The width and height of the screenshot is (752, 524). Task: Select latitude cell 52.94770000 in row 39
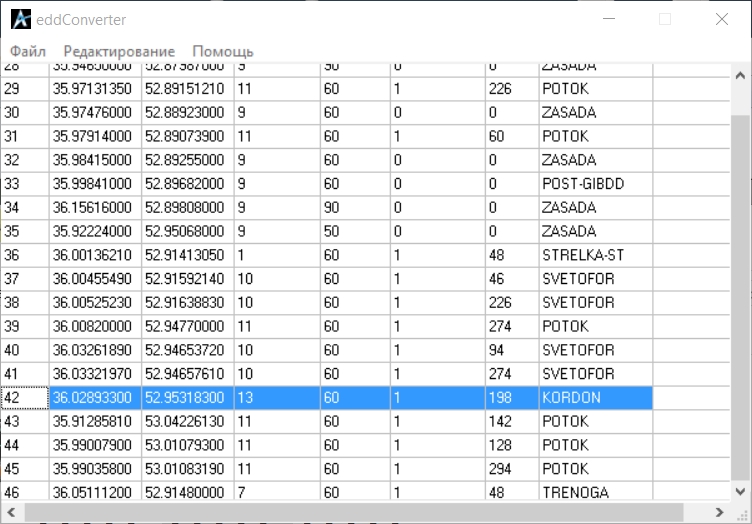(x=186, y=327)
